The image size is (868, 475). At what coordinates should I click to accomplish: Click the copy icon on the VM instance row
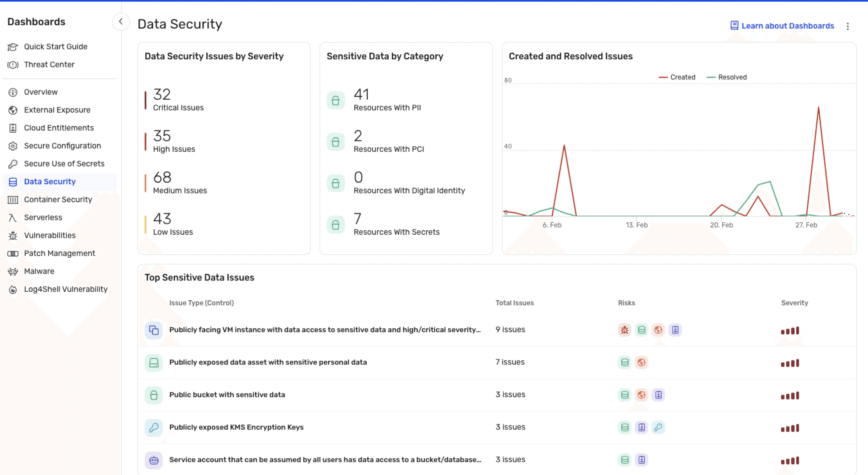click(154, 330)
